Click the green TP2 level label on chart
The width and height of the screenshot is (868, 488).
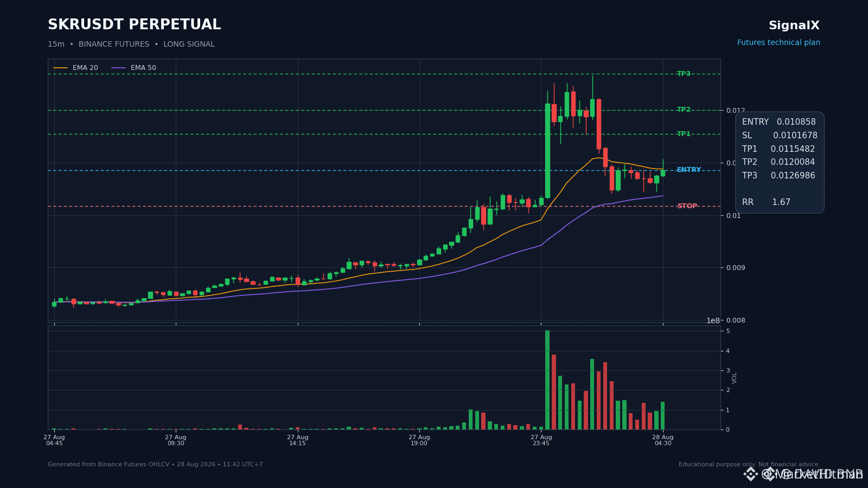coord(684,110)
